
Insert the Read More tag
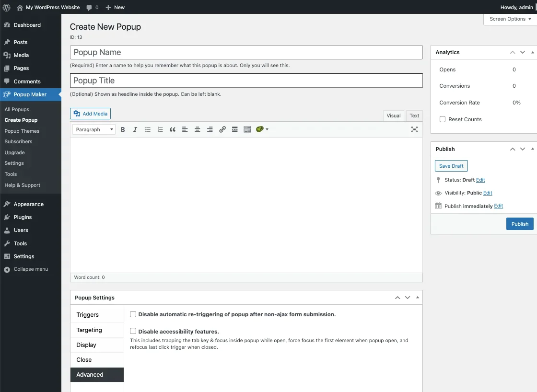click(234, 129)
